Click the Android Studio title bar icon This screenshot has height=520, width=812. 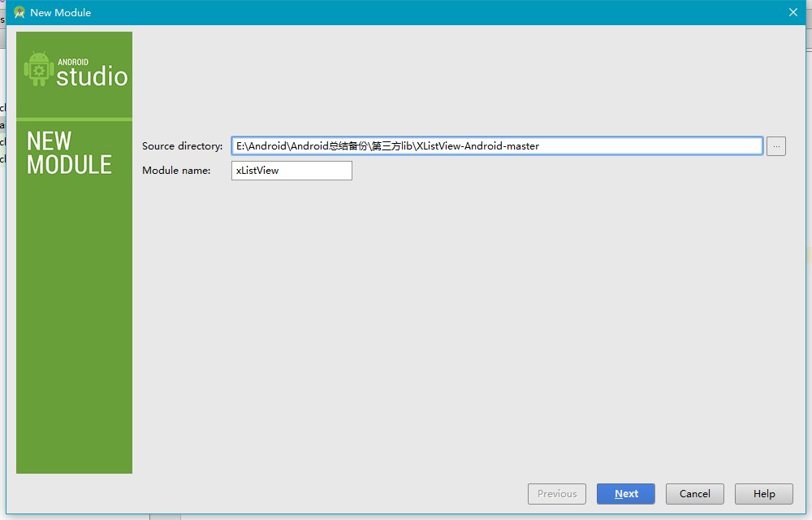pyautogui.click(x=19, y=12)
